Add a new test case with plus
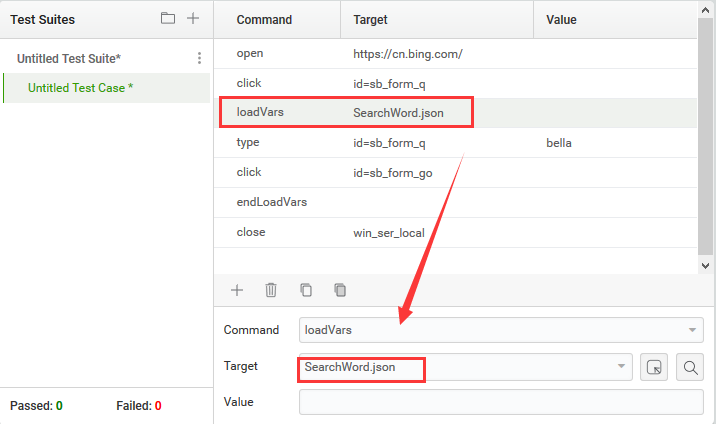The height and width of the screenshot is (424, 716). pos(193,18)
